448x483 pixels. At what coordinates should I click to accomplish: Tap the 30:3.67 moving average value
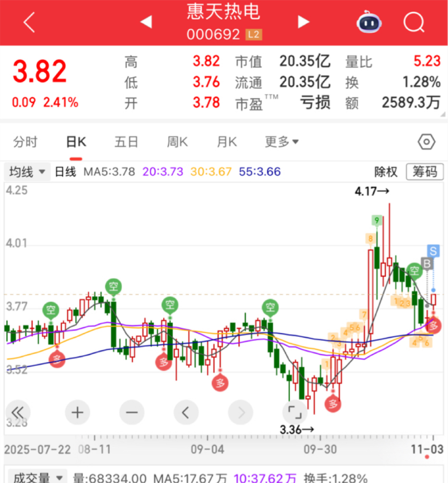(x=211, y=172)
